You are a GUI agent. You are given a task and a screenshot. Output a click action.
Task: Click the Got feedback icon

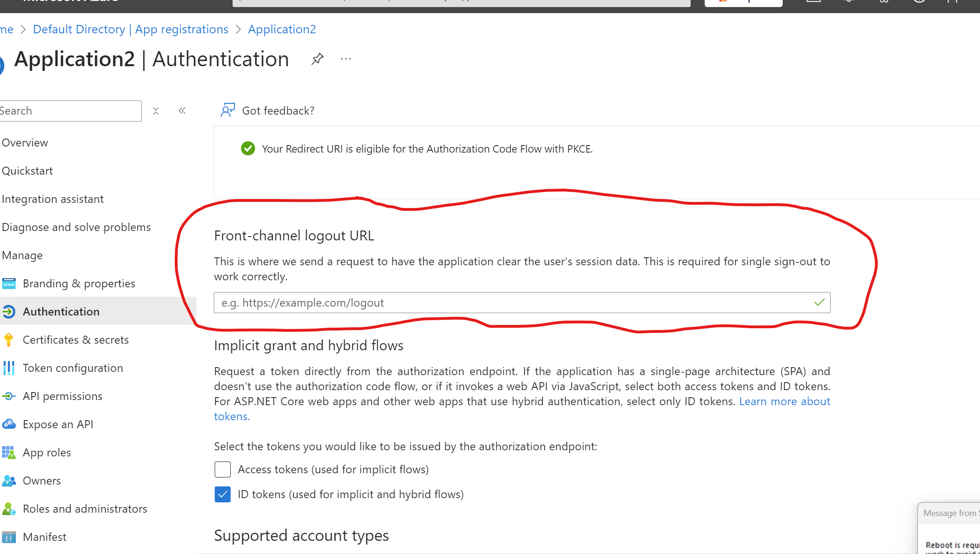(x=228, y=110)
